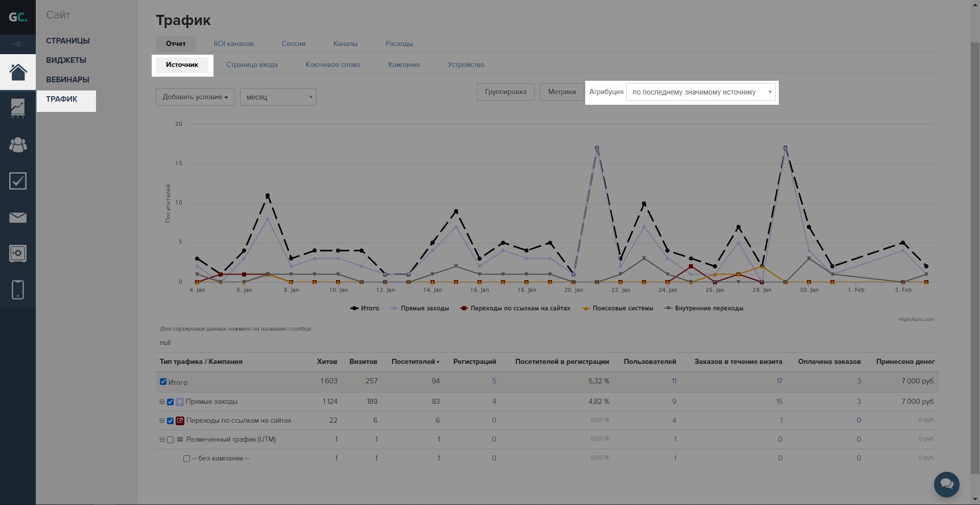Viewport: 980px width, 505px height.
Task: Open the mobile phone icon
Action: [18, 290]
